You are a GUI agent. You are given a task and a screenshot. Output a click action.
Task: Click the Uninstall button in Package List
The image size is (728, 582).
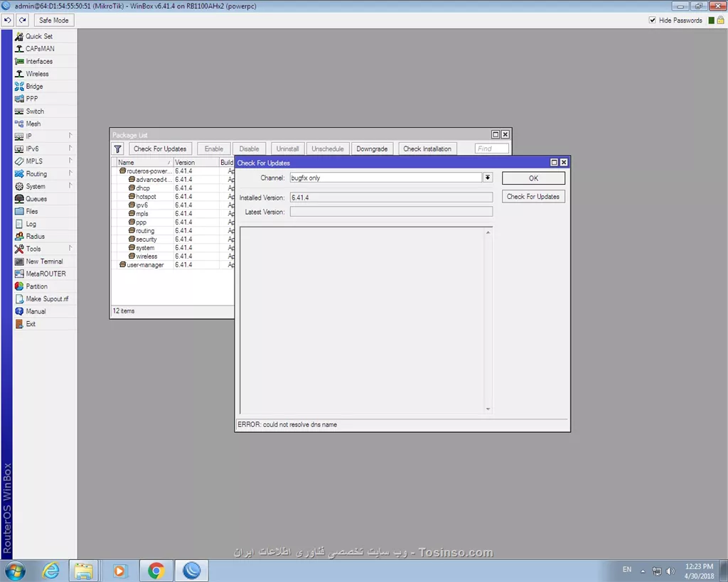pyautogui.click(x=287, y=149)
